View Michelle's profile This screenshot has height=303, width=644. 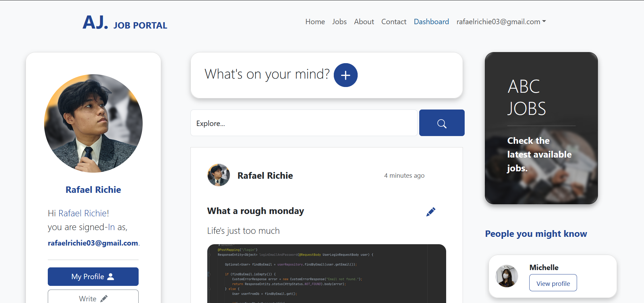coord(553,283)
